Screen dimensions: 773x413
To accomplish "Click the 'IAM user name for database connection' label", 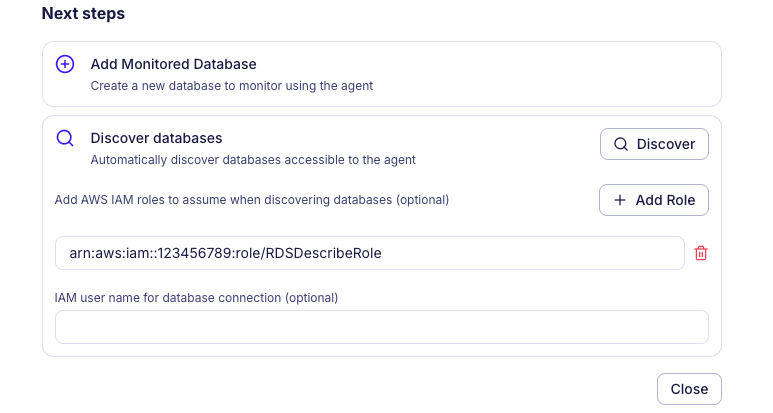I will pyautogui.click(x=196, y=298).
